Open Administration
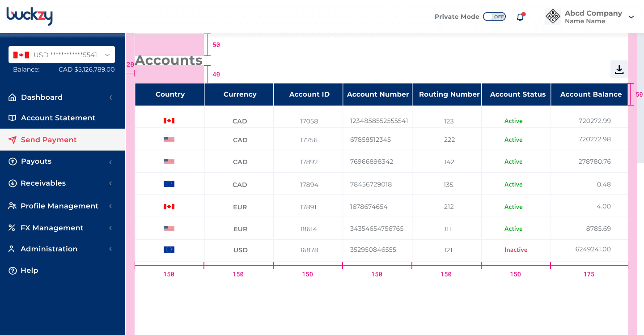644x335 pixels. coord(49,249)
